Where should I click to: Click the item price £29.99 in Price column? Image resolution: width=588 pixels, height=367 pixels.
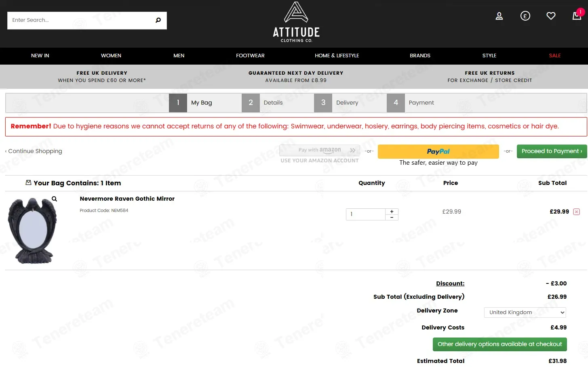(x=452, y=212)
